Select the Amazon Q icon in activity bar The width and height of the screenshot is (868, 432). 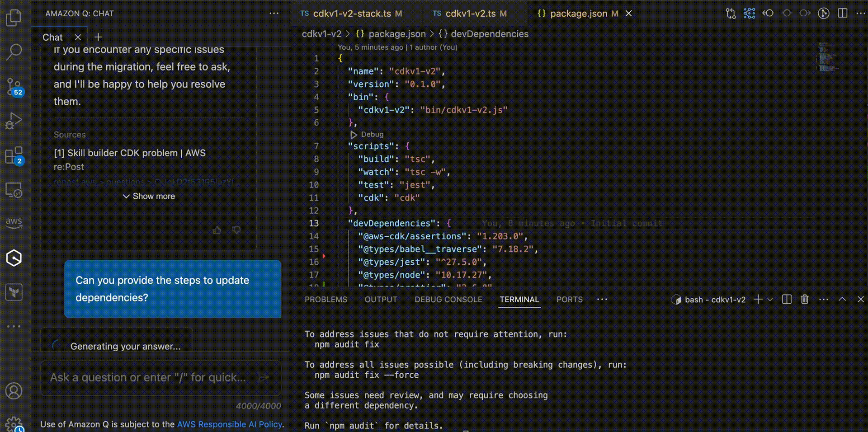click(14, 258)
